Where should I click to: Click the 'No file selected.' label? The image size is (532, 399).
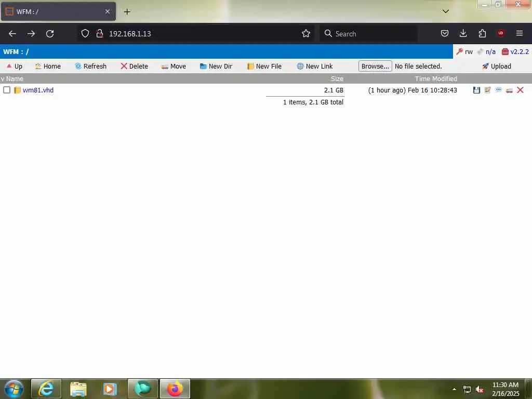coord(418,66)
